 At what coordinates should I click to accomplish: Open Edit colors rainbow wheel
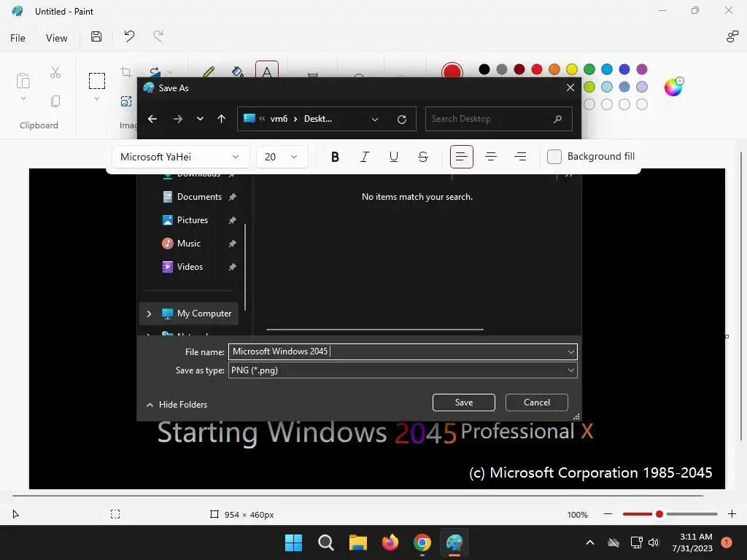tap(673, 87)
